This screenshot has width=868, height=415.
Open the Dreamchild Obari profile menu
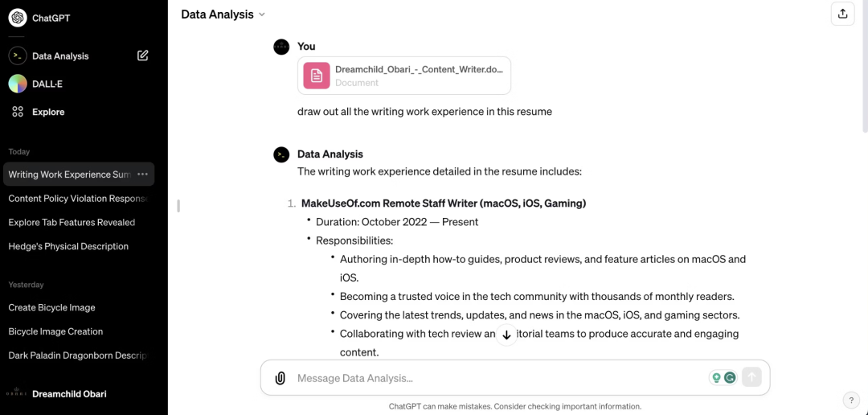coord(69,394)
